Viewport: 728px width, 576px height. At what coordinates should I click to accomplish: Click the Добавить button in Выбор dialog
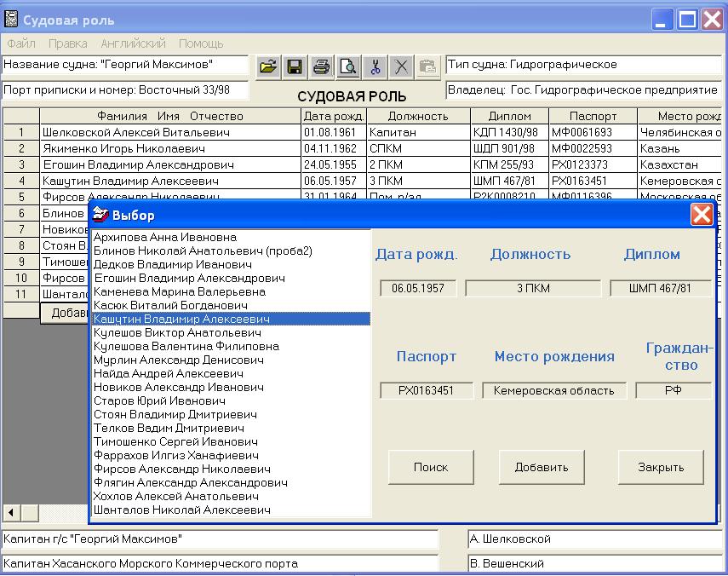pos(542,467)
